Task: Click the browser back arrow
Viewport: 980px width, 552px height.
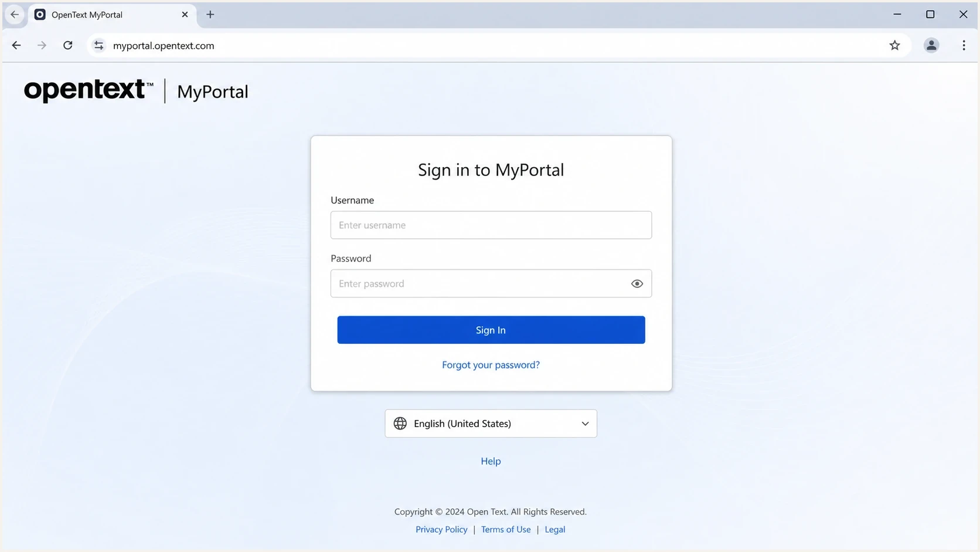Action: click(x=16, y=45)
